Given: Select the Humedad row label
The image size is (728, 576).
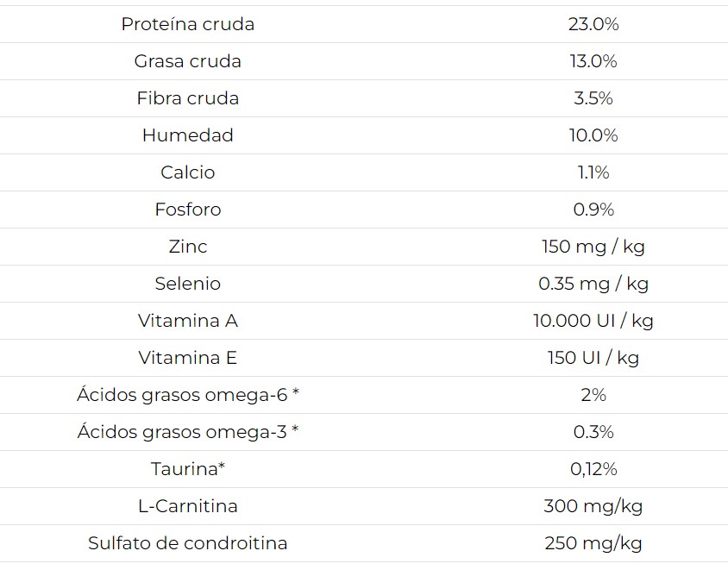Looking at the screenshot, I should coord(188,135).
